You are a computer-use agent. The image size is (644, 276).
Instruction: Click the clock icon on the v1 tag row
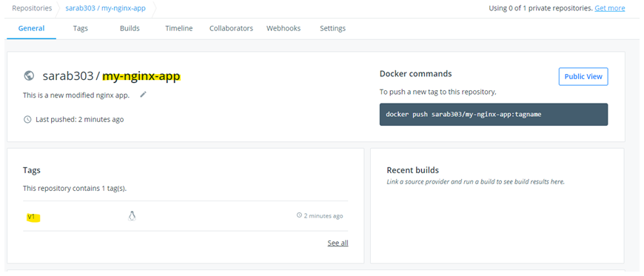(299, 215)
